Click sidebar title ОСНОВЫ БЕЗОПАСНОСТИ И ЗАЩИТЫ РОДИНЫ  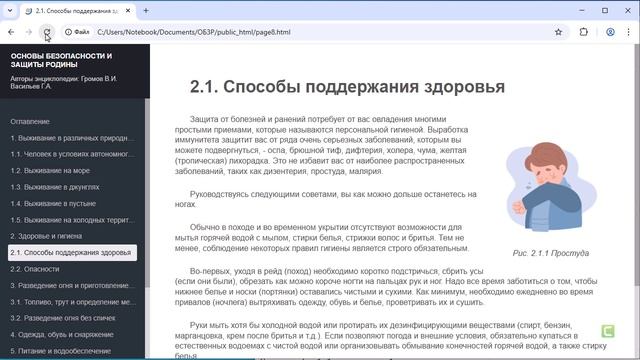(61, 60)
